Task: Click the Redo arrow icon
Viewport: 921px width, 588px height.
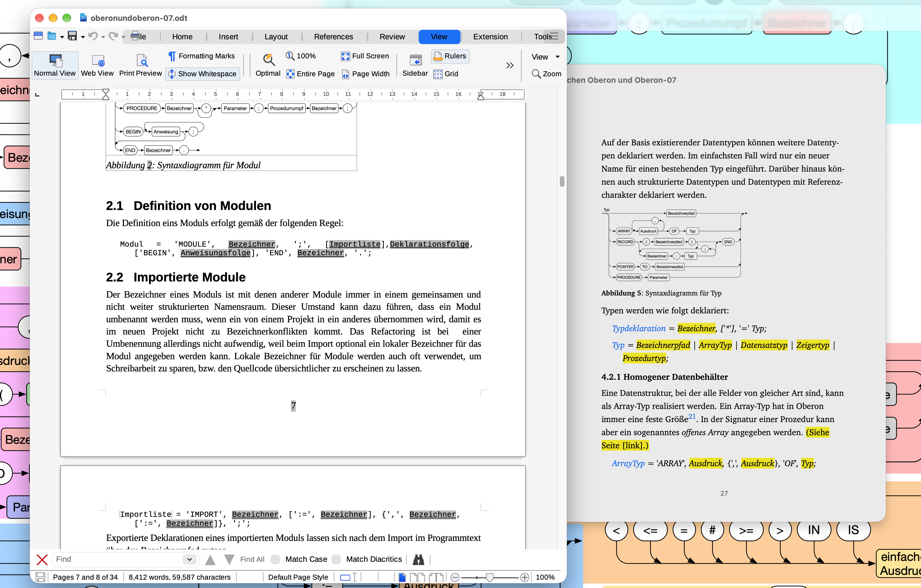Action: tap(113, 36)
